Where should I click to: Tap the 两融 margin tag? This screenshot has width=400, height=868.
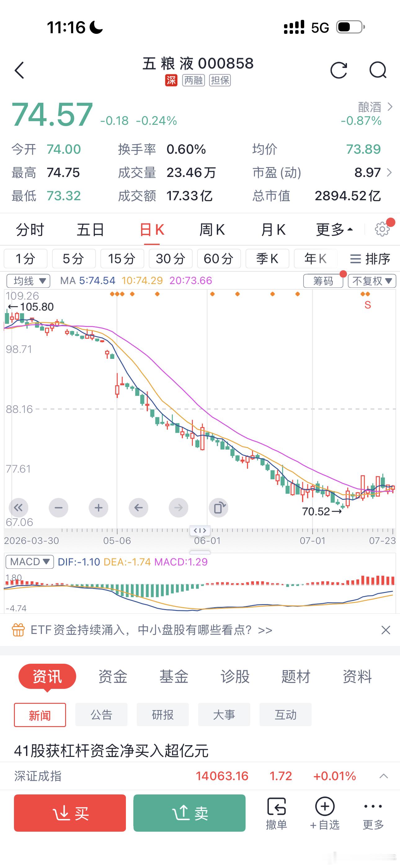tap(193, 80)
